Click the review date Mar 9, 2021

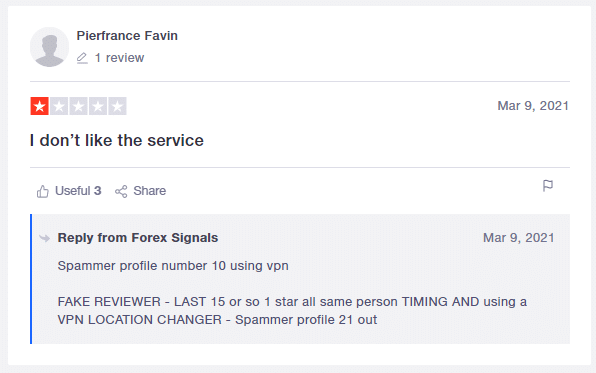click(x=533, y=106)
